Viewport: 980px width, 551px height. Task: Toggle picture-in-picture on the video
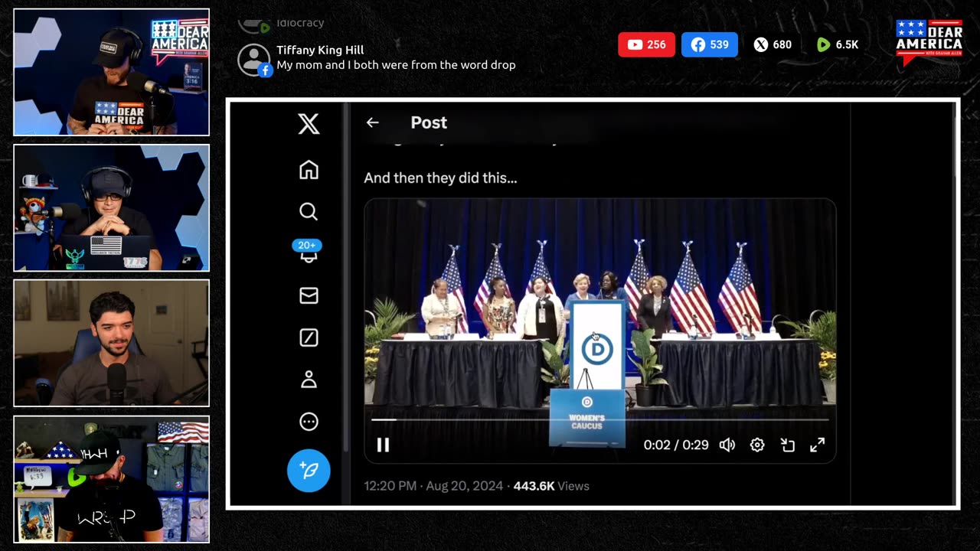[787, 445]
